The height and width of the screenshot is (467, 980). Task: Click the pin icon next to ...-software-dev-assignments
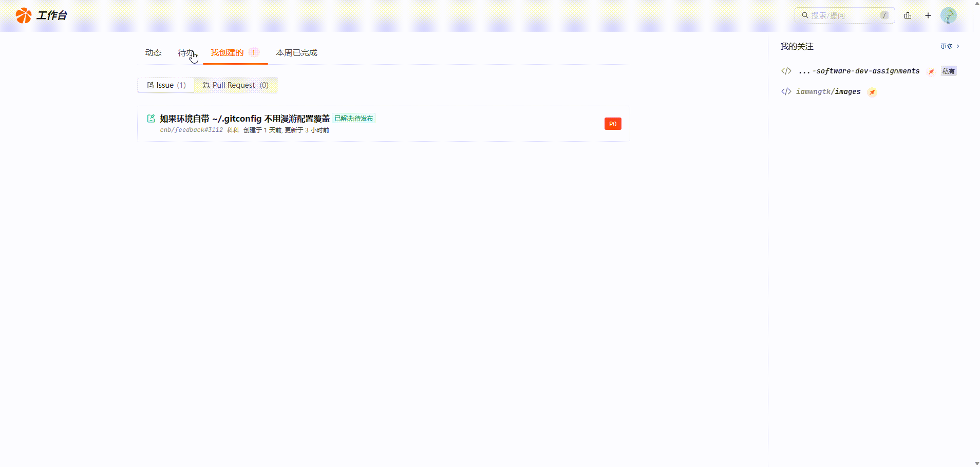[x=931, y=71]
